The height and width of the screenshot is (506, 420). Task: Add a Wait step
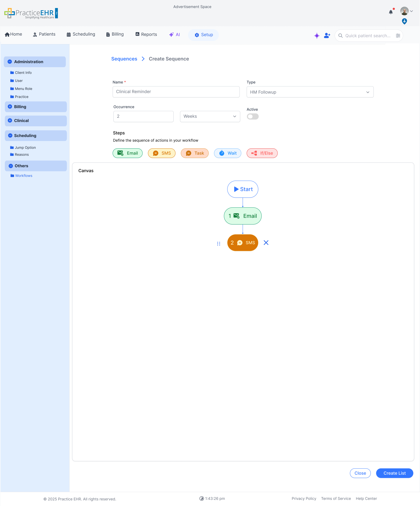pos(227,153)
